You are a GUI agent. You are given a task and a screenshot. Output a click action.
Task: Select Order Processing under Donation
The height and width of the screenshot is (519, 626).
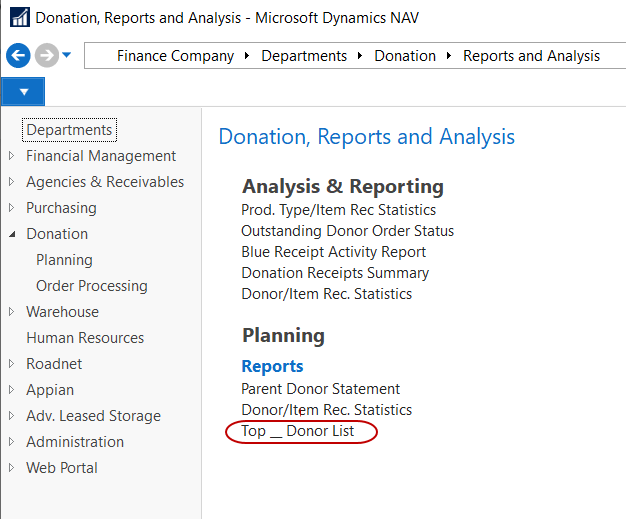pos(91,286)
